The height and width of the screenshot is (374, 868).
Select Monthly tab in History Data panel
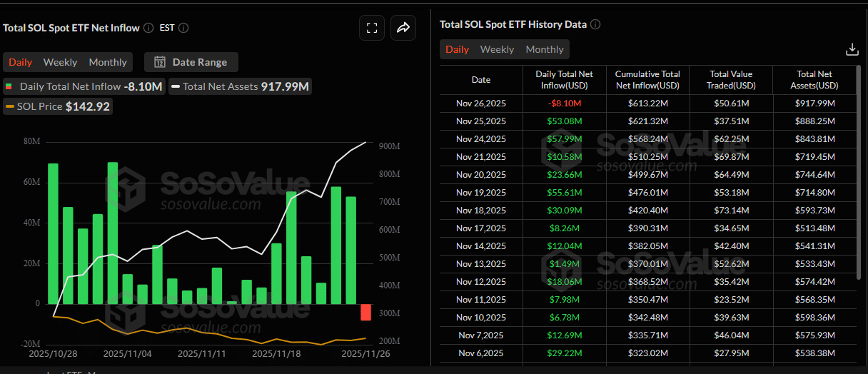pyautogui.click(x=545, y=49)
